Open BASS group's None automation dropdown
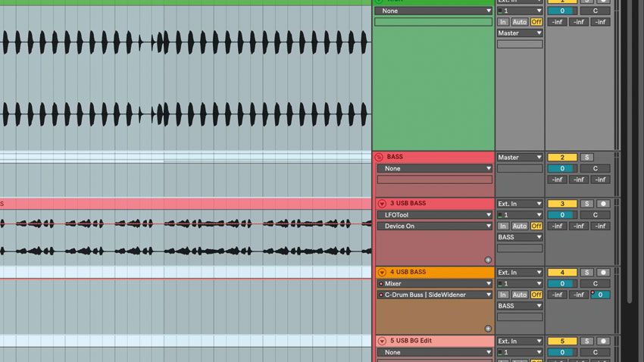644x362 pixels. coord(435,168)
